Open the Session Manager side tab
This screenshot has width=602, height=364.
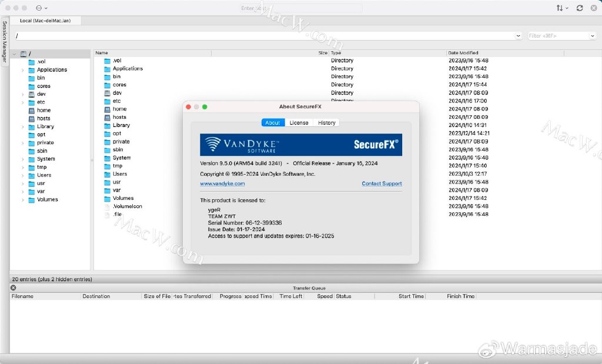4,42
